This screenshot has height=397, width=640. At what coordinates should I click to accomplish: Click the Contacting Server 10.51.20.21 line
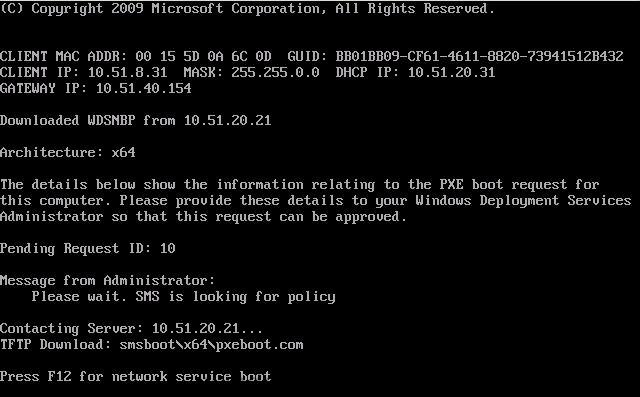[131, 328]
